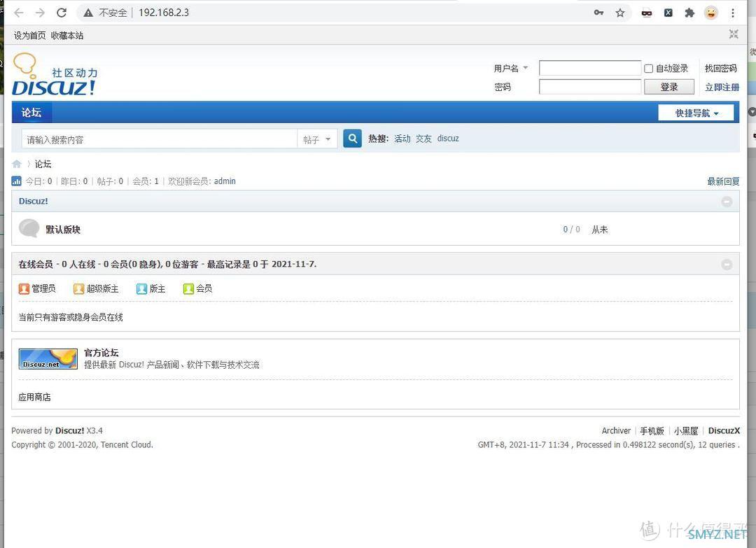Click the address bar 192.168.2.3
Image resolution: width=756 pixels, height=548 pixels.
click(x=163, y=13)
